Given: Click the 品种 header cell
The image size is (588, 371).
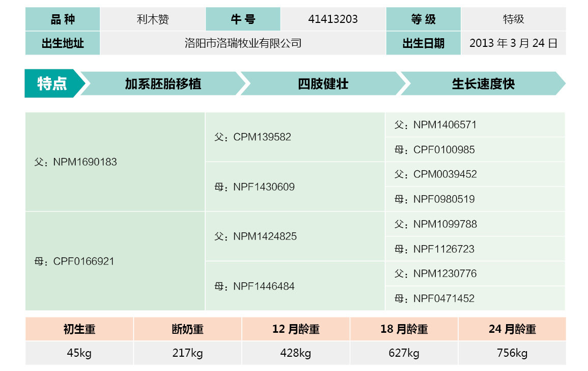Looking at the screenshot, I should 63,19.
